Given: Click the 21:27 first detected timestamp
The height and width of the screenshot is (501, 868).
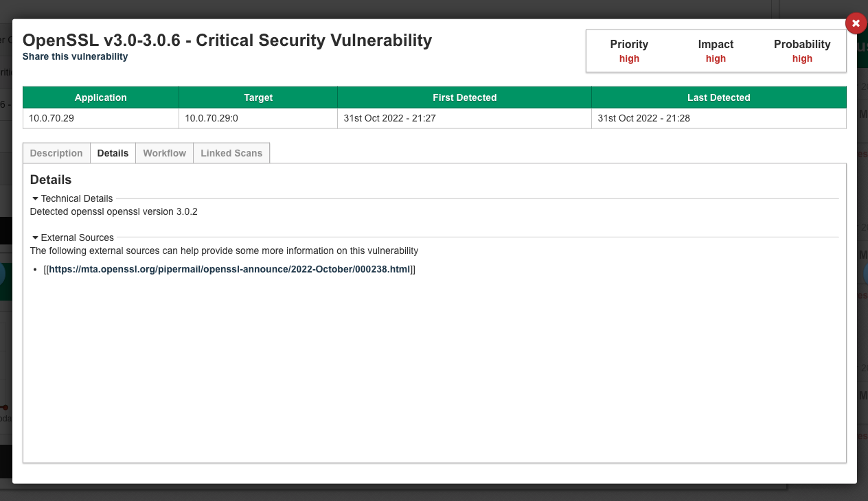Looking at the screenshot, I should tap(390, 118).
